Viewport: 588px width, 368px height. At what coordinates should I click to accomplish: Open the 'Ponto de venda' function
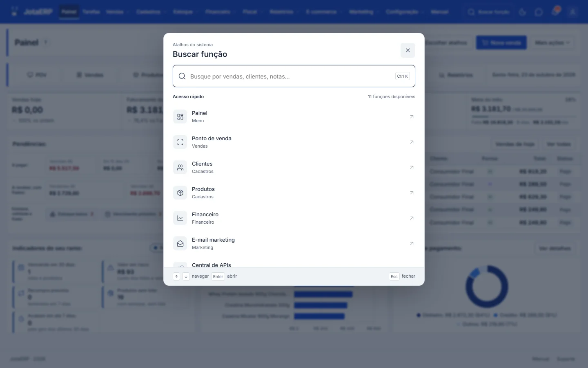[x=294, y=142]
